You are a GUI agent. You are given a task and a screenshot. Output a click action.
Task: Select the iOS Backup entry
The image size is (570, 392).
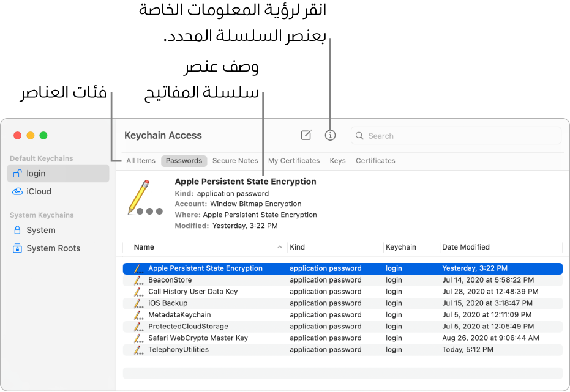[x=168, y=303]
